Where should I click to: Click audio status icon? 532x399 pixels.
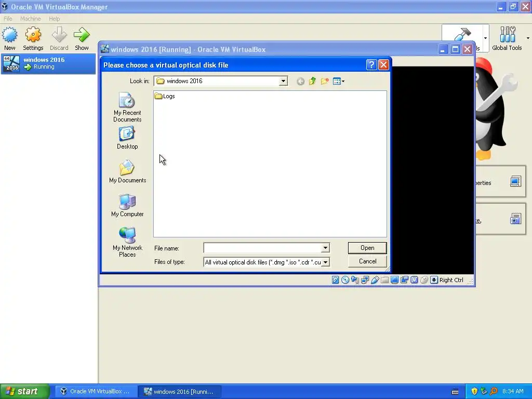pyautogui.click(x=355, y=280)
